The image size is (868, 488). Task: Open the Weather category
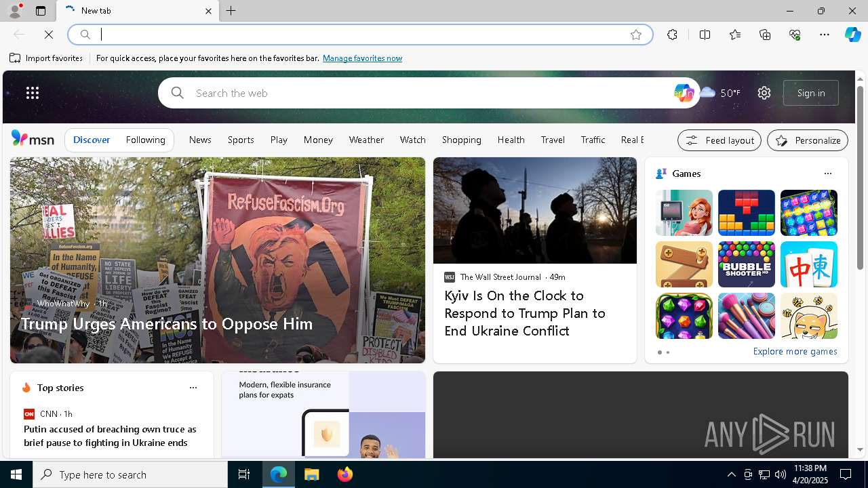tap(366, 140)
